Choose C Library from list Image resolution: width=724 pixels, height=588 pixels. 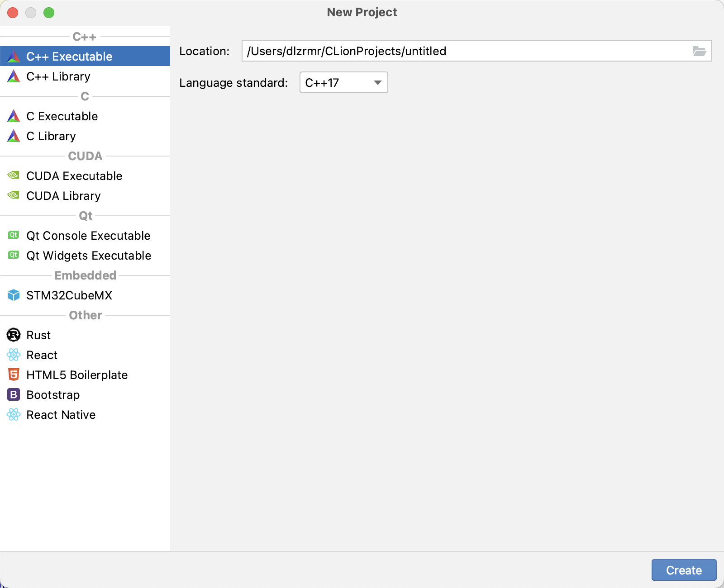pyautogui.click(x=85, y=136)
